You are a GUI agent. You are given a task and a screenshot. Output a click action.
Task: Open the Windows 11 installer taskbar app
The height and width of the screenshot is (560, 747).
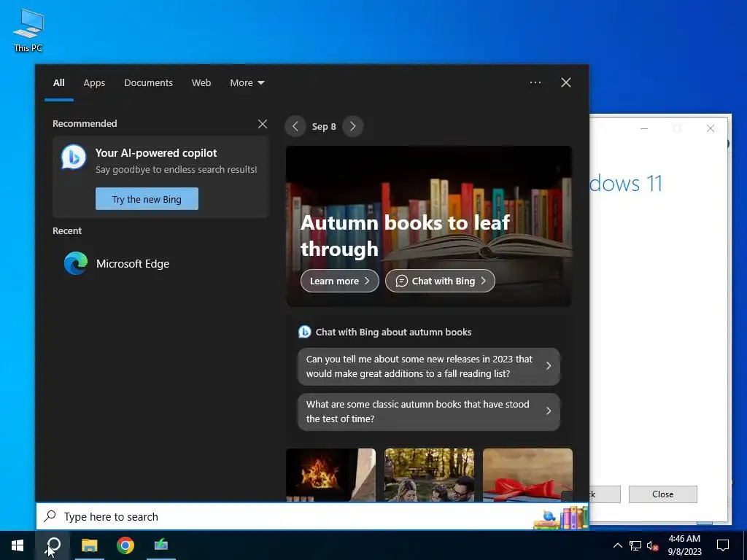161,545
